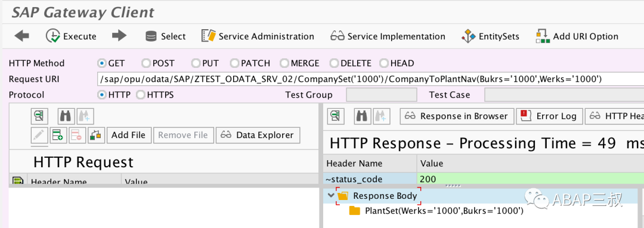Choose the HTTPS protocol option

155,95
